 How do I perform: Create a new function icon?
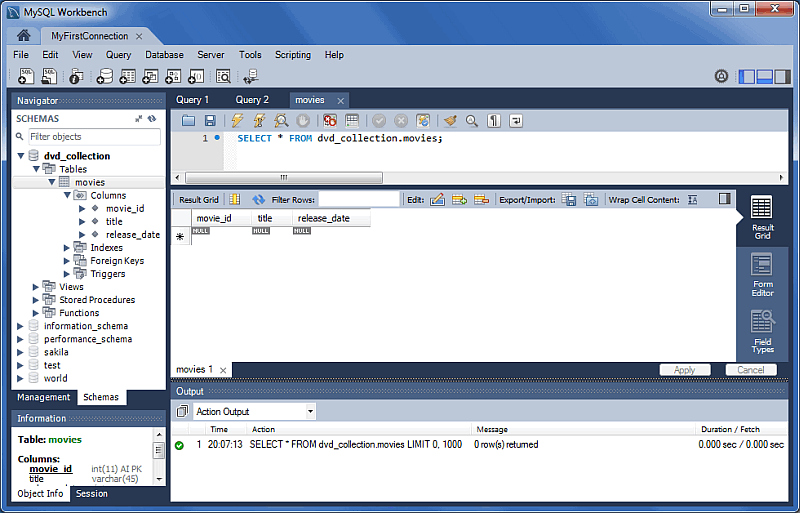coord(196,76)
